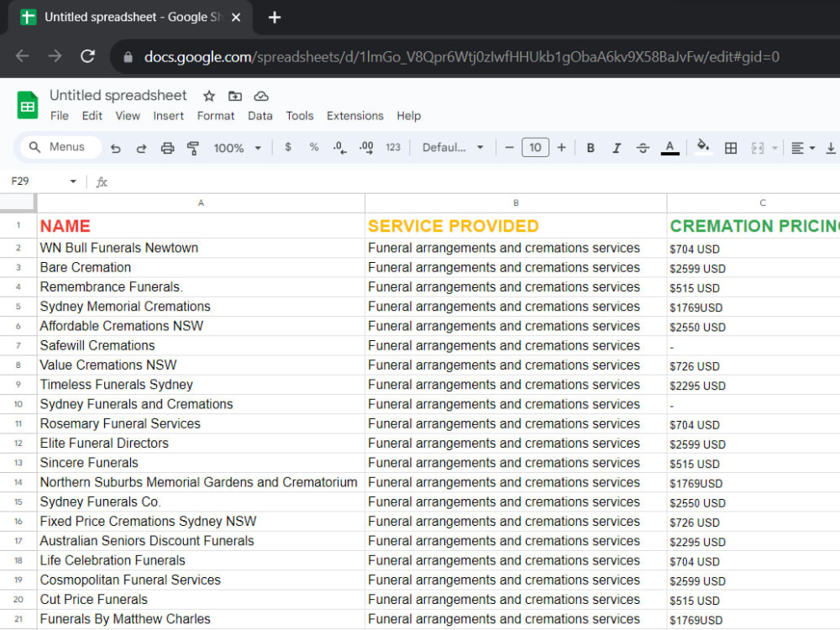Click the print icon
Image resolution: width=840 pixels, height=630 pixels.
click(166, 147)
